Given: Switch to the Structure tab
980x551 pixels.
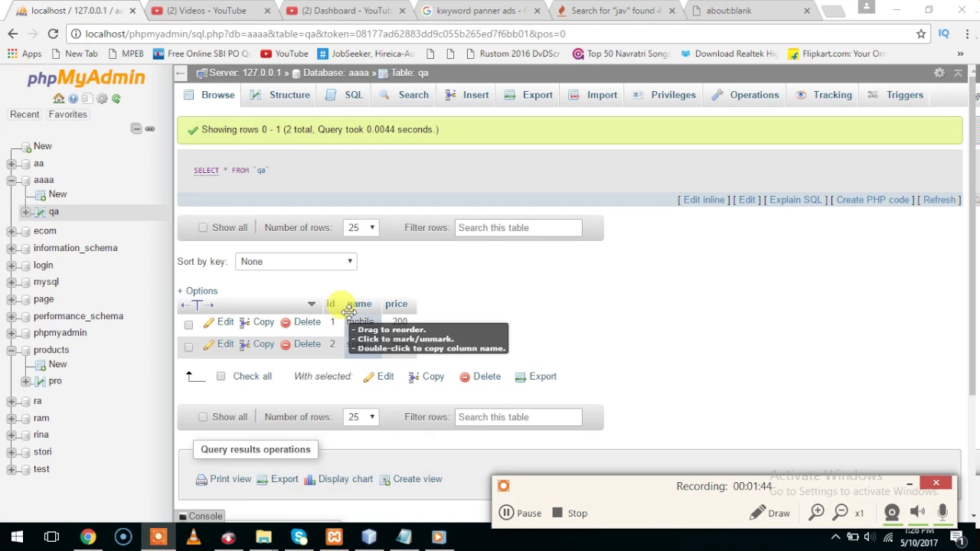Looking at the screenshot, I should point(280,95).
